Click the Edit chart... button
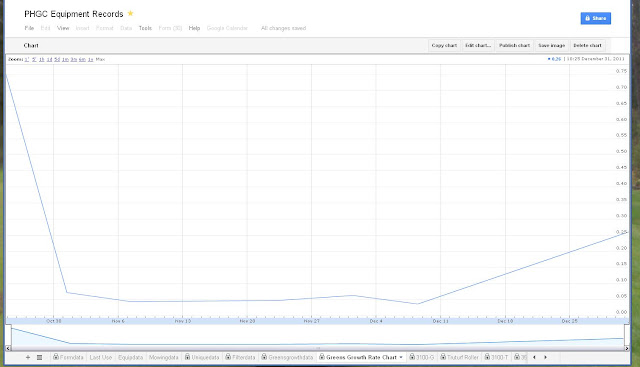Screen dimensions: 640x367 tap(478, 45)
